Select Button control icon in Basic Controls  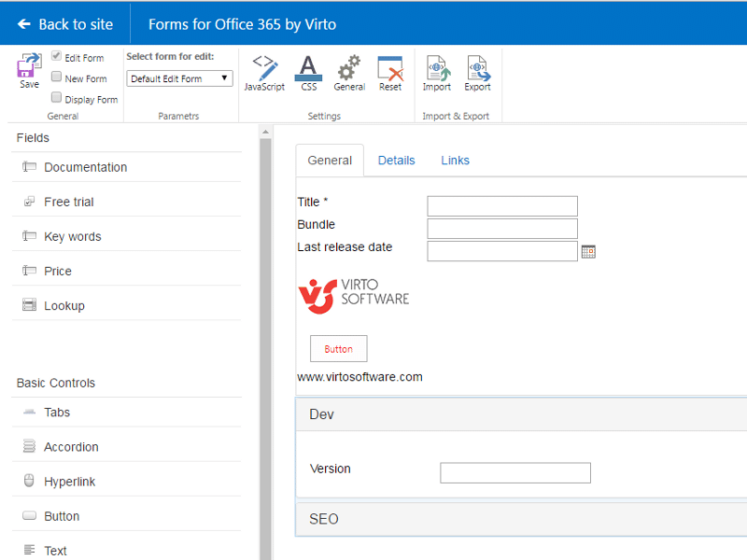tap(29, 516)
